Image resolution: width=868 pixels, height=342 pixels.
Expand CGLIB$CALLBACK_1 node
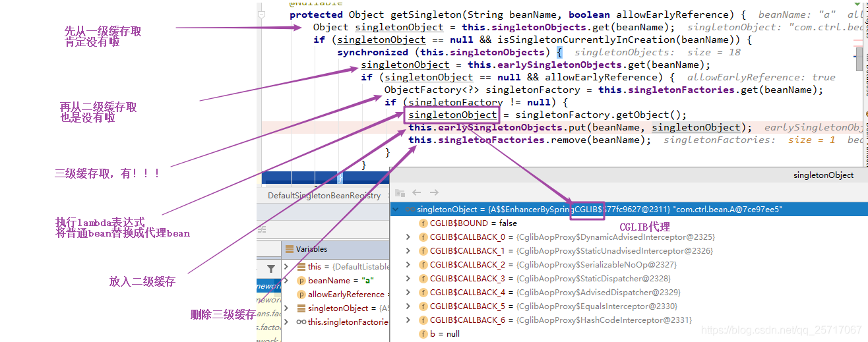coord(408,251)
